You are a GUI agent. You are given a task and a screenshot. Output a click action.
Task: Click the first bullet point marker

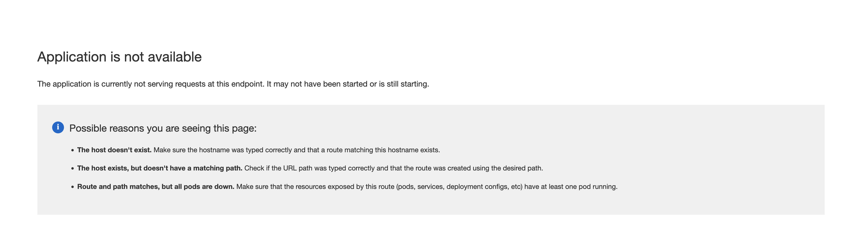(x=72, y=150)
